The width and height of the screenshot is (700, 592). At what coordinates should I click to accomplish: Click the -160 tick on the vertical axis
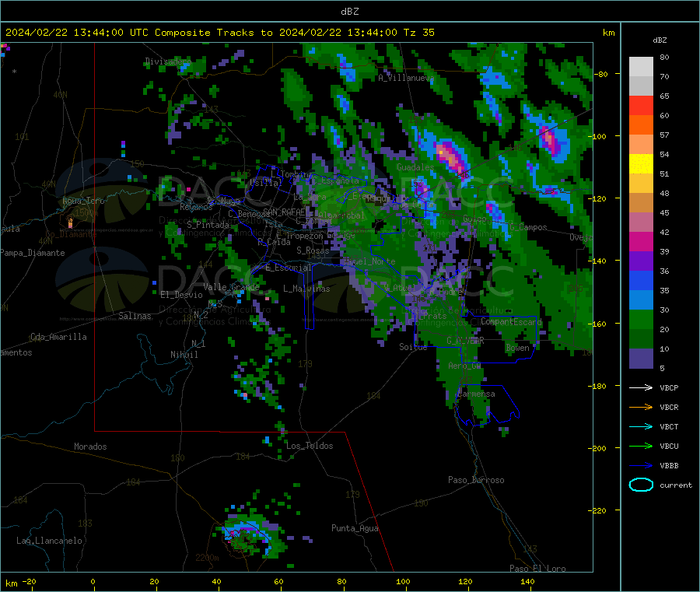(x=599, y=324)
